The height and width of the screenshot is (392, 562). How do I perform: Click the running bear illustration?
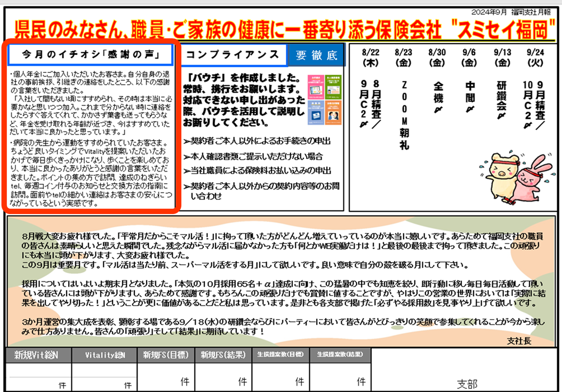click(500, 177)
